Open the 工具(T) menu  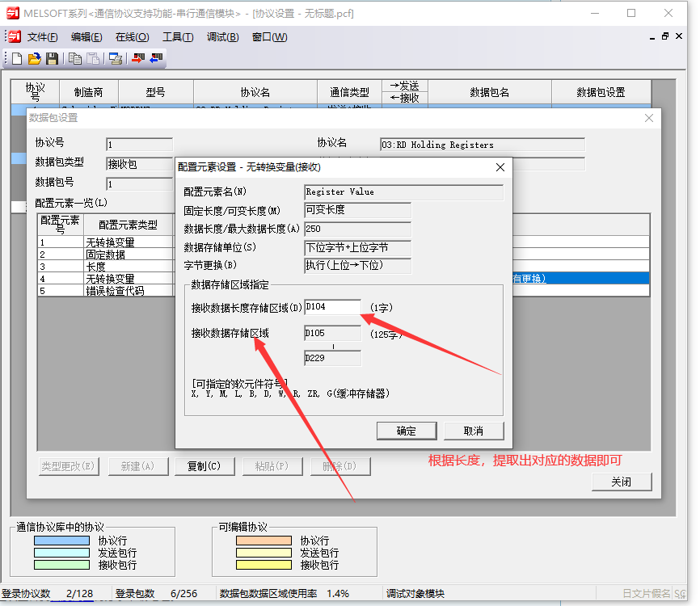click(x=177, y=37)
